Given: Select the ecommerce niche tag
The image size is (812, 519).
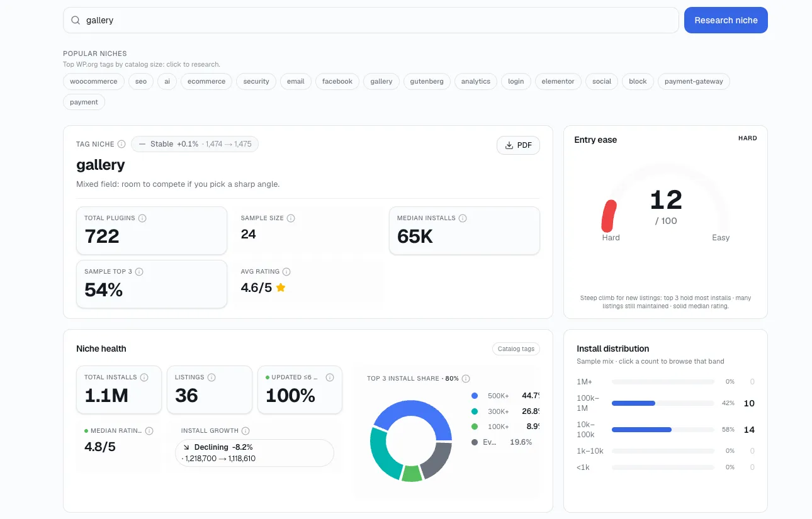Looking at the screenshot, I should click(206, 81).
